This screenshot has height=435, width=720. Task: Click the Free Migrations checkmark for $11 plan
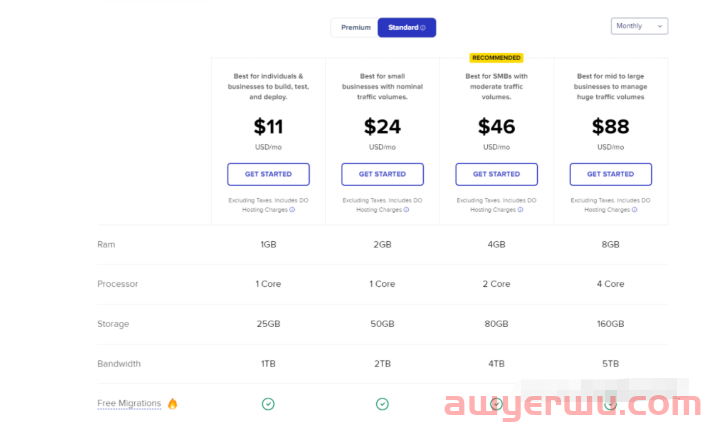tap(268, 404)
